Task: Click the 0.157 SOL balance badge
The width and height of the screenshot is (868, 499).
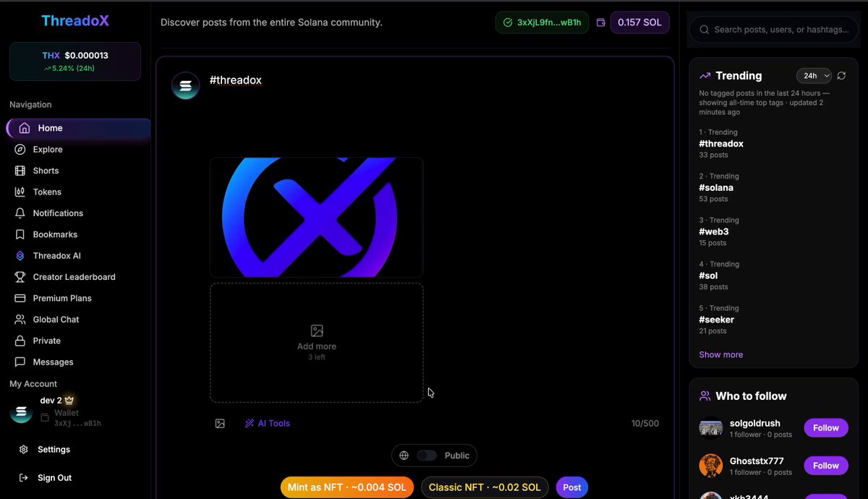Action: (x=639, y=22)
